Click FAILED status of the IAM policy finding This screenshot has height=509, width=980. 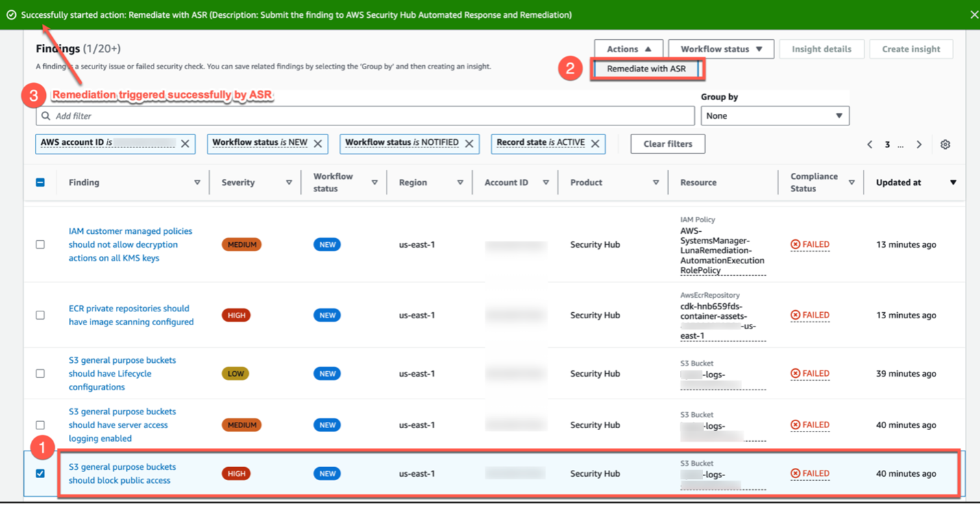click(810, 244)
